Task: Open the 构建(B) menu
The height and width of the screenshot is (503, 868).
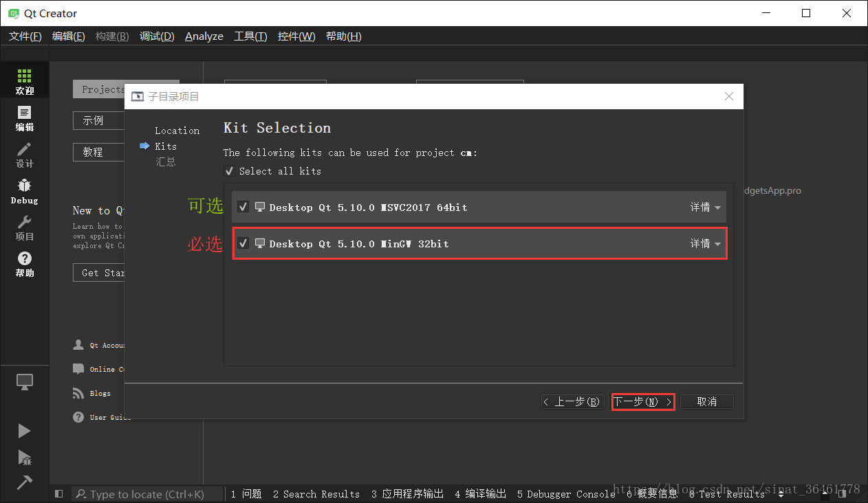Action: coord(112,36)
